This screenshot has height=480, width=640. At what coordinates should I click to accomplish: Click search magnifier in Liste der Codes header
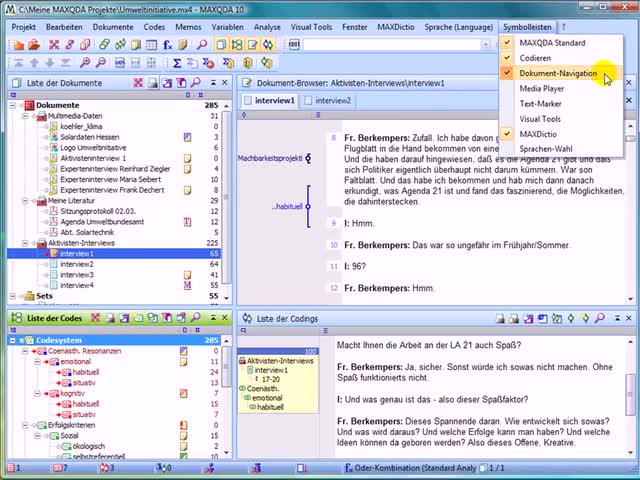pos(196,318)
